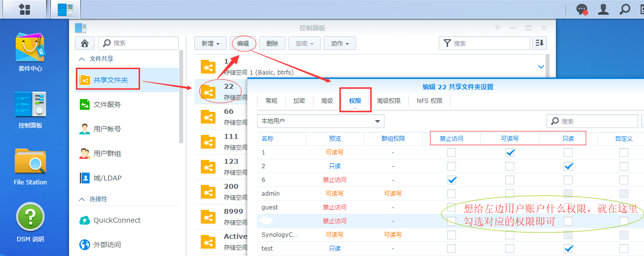
Task: Switch to the 权限 tab
Action: coord(355,101)
